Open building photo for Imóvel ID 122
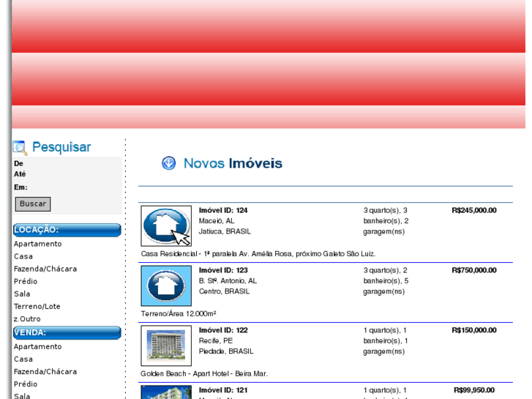The width and height of the screenshot is (532, 399). 166,346
